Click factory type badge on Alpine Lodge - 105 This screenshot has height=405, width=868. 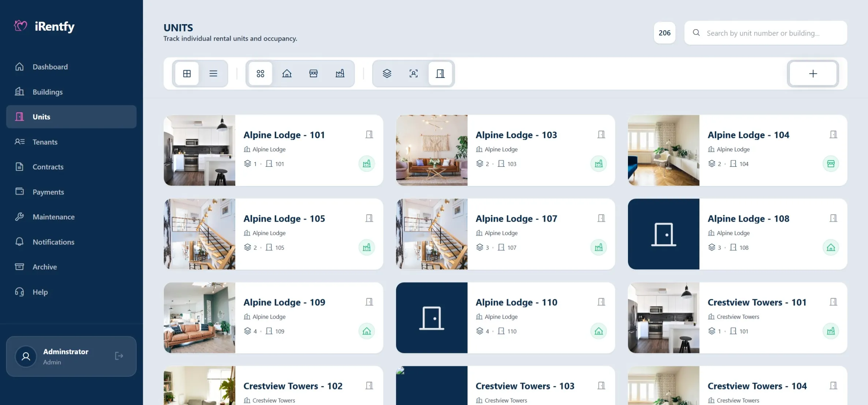point(367,247)
